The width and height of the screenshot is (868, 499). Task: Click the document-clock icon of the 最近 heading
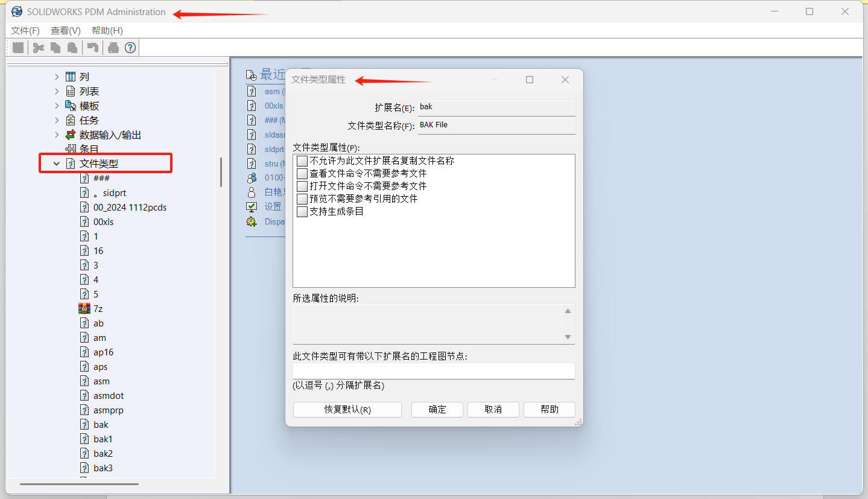(252, 75)
